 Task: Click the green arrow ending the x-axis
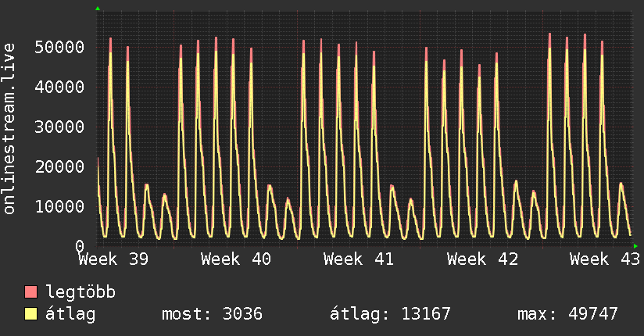[x=635, y=246]
